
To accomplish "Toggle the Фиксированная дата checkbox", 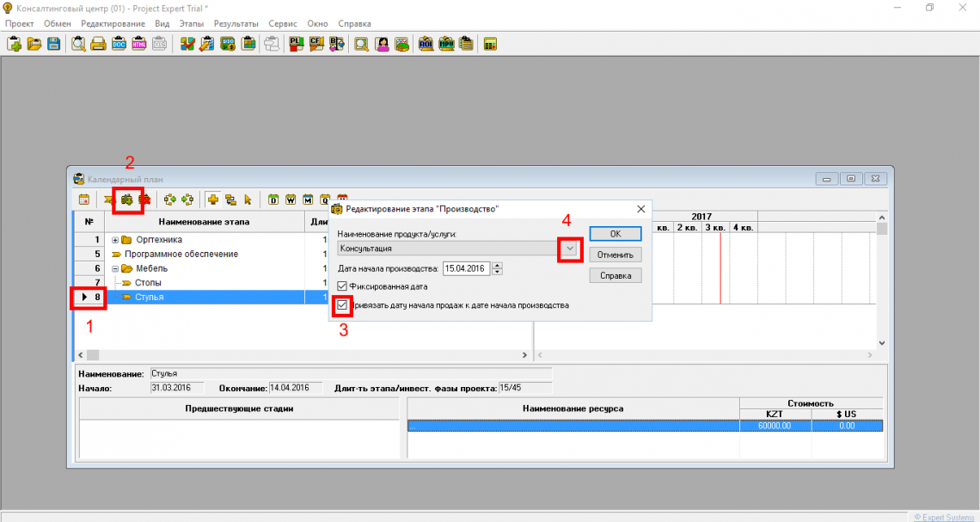I will pyautogui.click(x=343, y=286).
